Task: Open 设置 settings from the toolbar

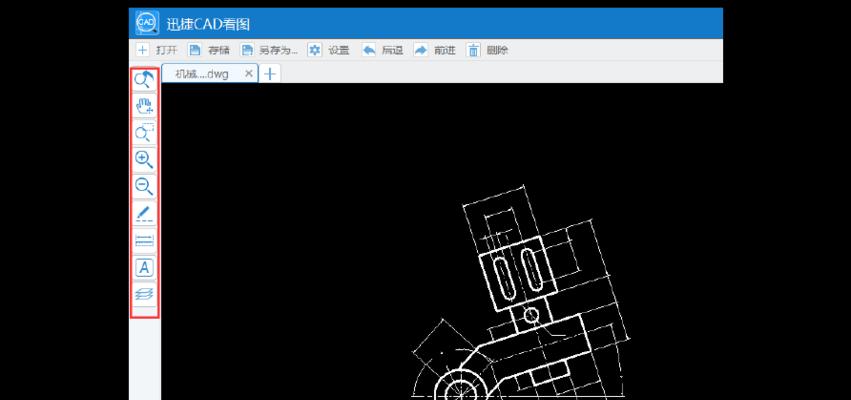Action: click(x=328, y=50)
